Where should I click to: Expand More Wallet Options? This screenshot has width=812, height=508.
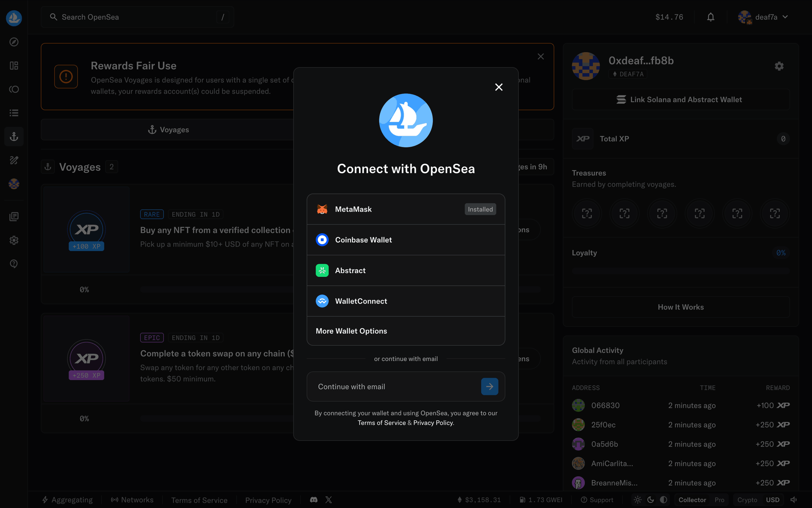coord(406,331)
